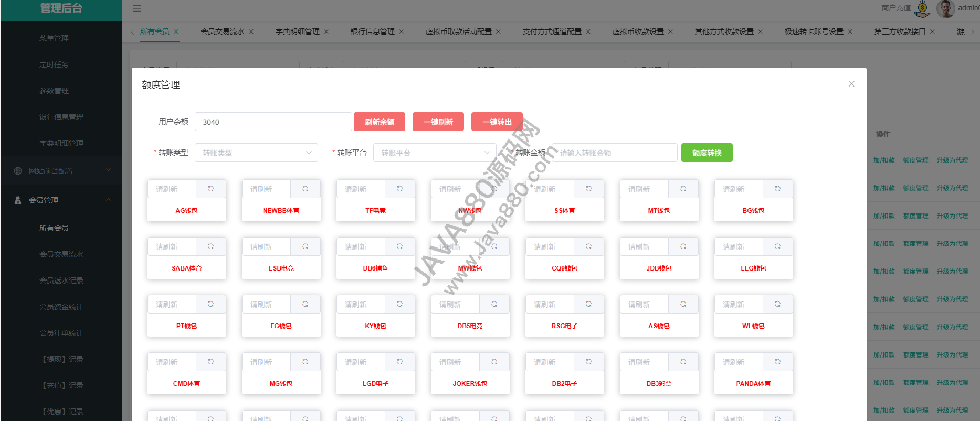The width and height of the screenshot is (980, 421).
Task: Refresh the SS体育 balance icon
Action: pyautogui.click(x=589, y=189)
